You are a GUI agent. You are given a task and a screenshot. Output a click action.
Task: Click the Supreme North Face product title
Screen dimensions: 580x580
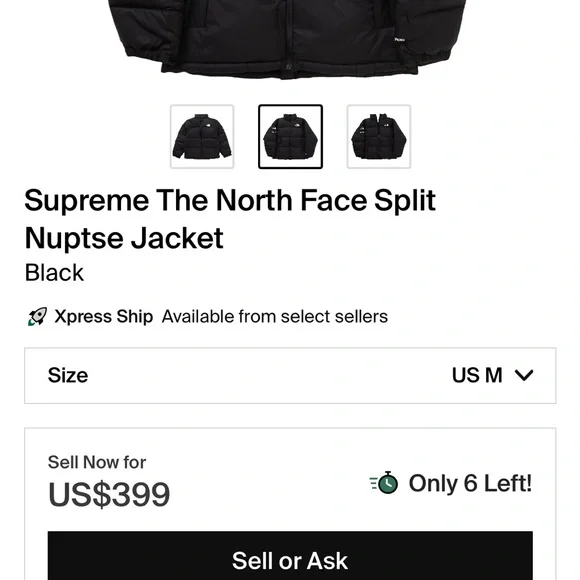[x=230, y=219]
